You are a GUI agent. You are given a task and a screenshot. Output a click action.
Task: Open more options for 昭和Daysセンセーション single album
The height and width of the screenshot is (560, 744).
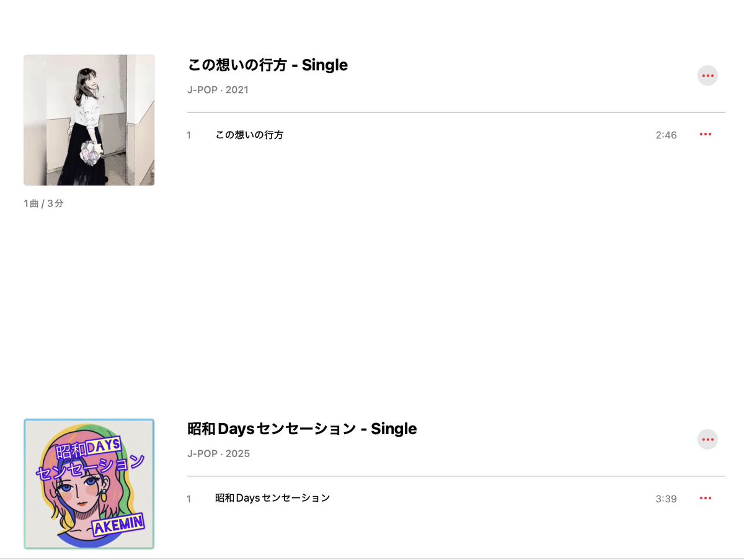[x=707, y=440]
